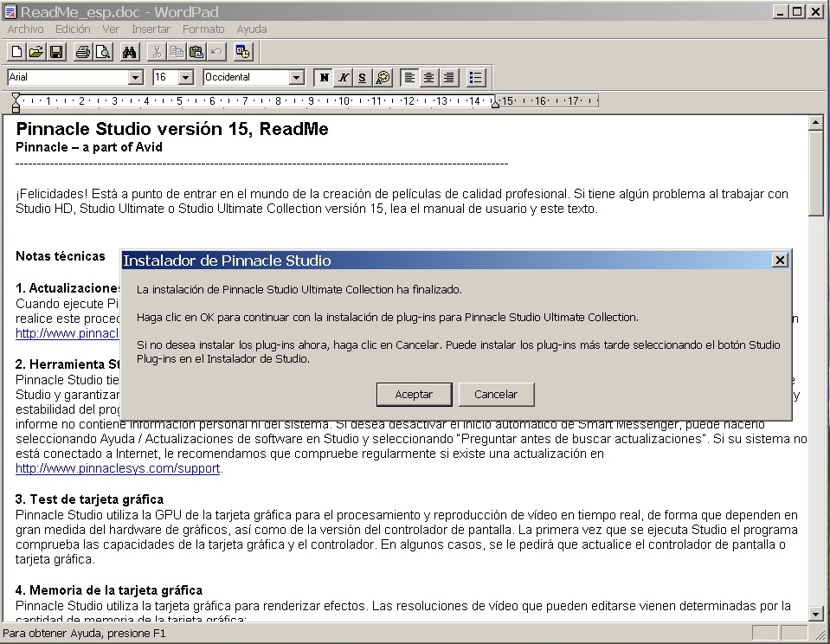Click Cancelar to skip plug-in installation
Viewport: 830px width, 644px height.
click(x=496, y=394)
